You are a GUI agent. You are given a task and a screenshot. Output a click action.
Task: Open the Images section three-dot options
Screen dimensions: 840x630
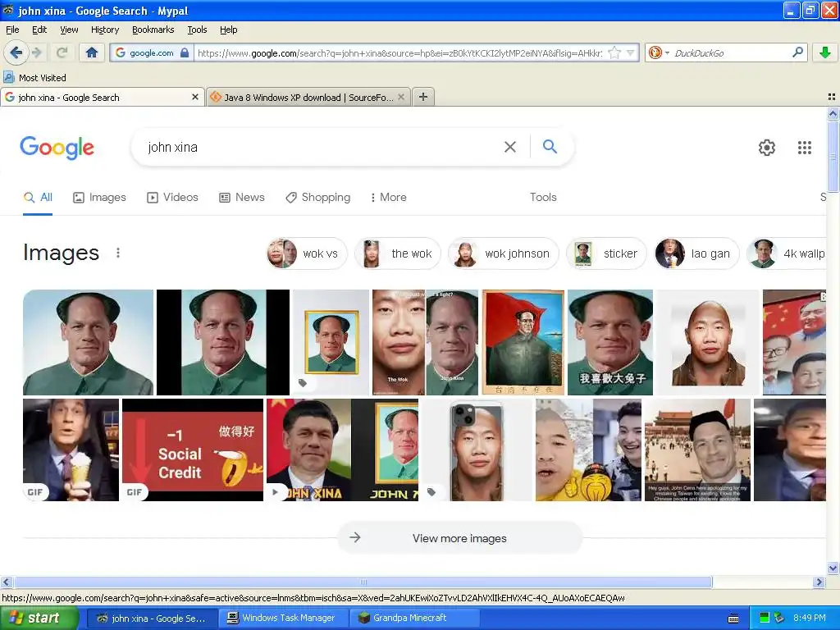click(x=118, y=253)
